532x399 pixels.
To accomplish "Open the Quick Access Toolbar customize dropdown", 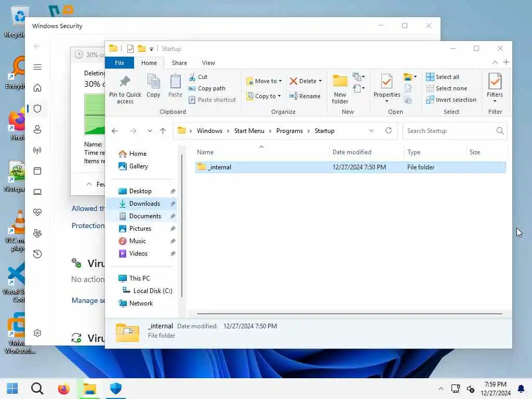I will (151, 49).
